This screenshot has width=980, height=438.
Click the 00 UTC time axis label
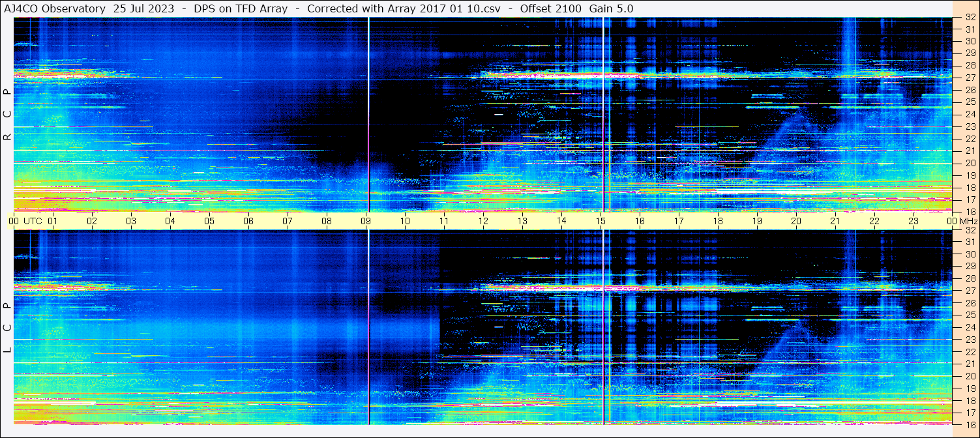point(25,221)
